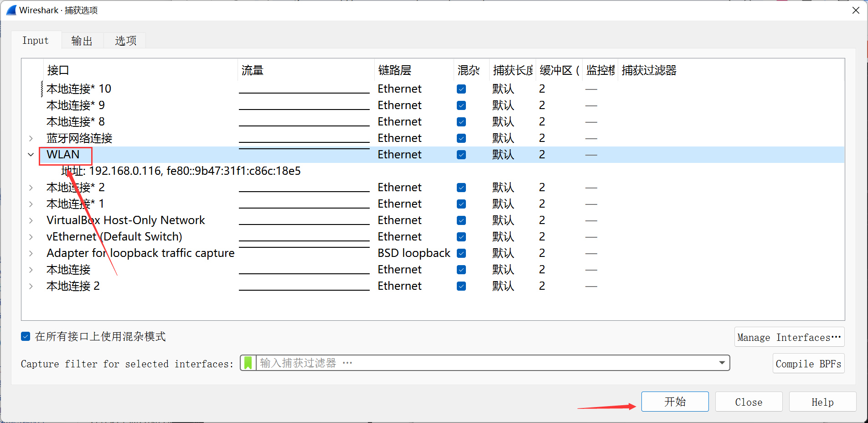Expand the 蓝牙网络连接 interface row

(x=31, y=138)
